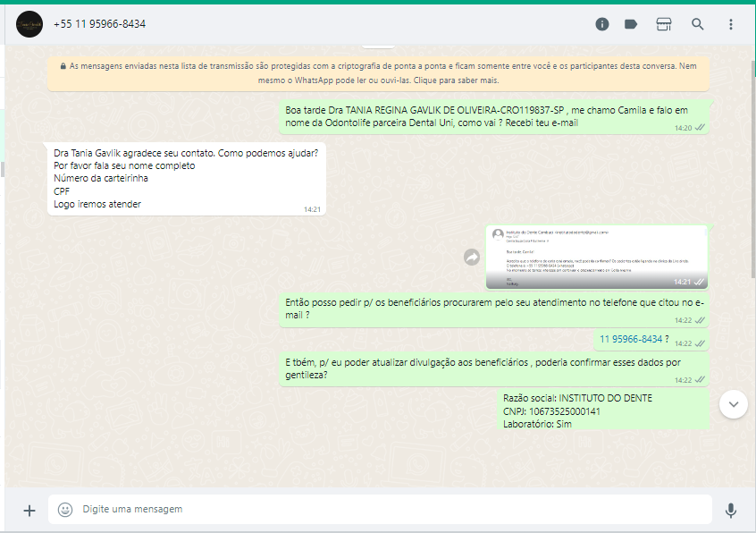Open the three-dot chat menu
This screenshot has height=533, width=756.
731,24
